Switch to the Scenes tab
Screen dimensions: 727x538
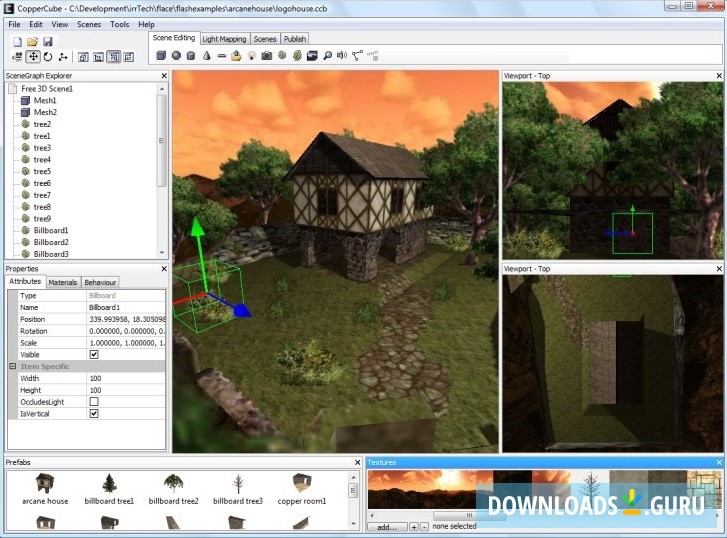265,39
